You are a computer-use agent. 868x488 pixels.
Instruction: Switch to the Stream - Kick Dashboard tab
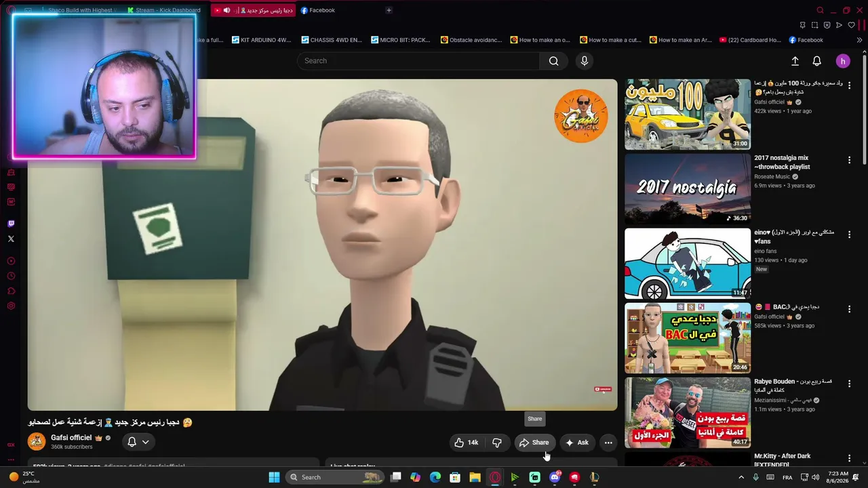[x=163, y=10]
